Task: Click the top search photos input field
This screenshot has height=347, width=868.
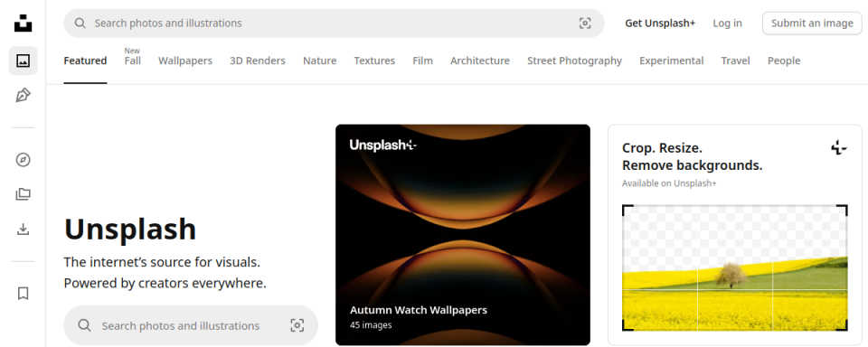Action: 334,23
